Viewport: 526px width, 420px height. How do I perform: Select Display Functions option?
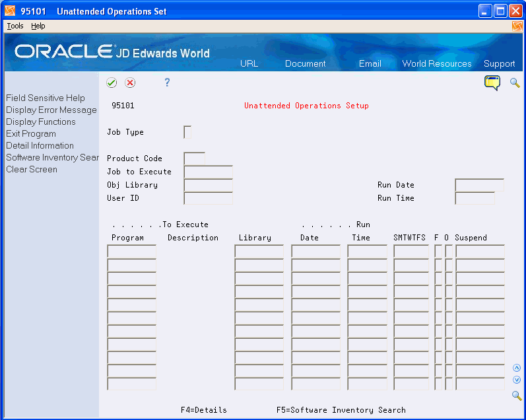tap(41, 122)
